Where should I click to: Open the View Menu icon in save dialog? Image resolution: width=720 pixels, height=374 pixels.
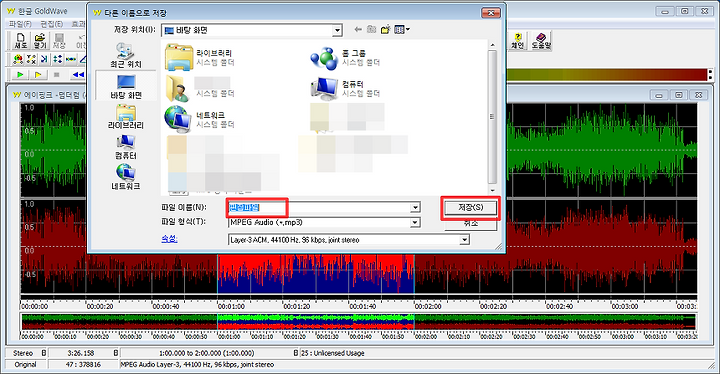[x=402, y=30]
